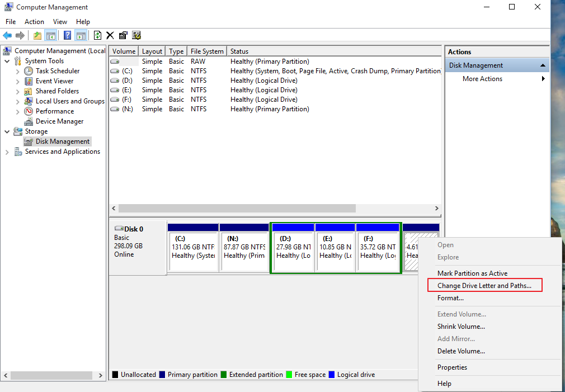Click Computer Management title bar icon

point(8,7)
